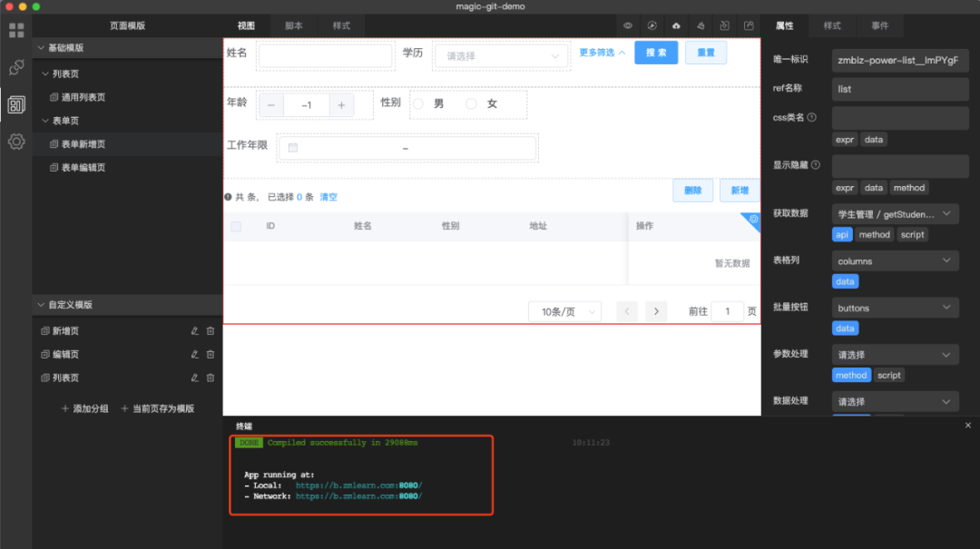The height and width of the screenshot is (549, 980).
Task: Open the plug connector sidebar icon
Action: point(16,67)
